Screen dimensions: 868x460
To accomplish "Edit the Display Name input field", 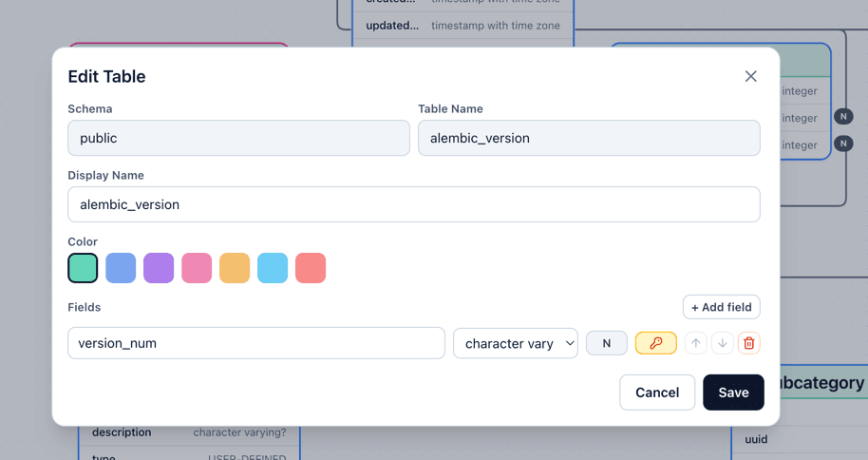I will coord(414,204).
